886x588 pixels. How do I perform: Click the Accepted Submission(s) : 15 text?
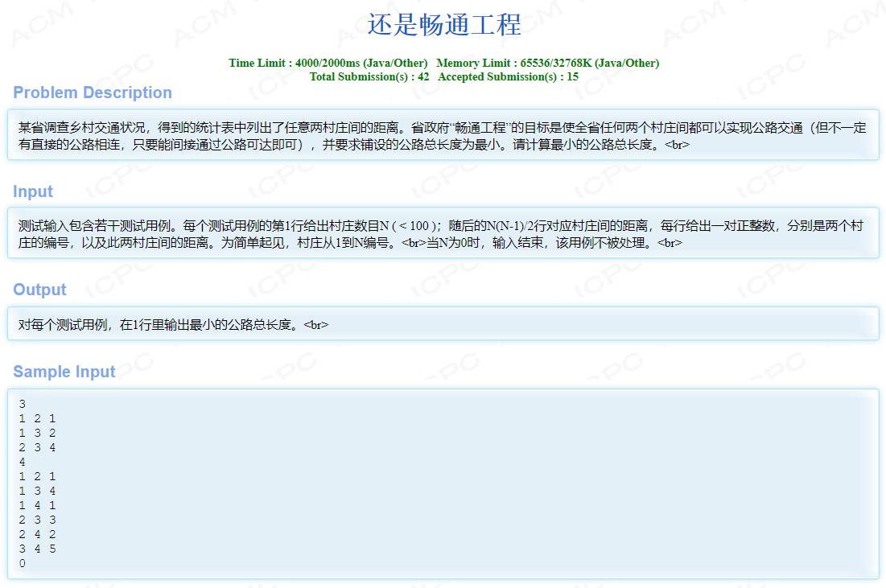point(508,77)
